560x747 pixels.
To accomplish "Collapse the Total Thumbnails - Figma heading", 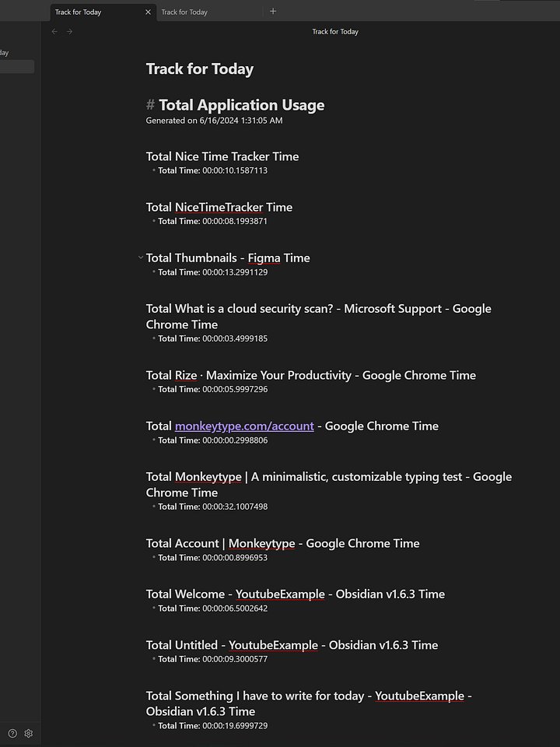I will (x=140, y=258).
